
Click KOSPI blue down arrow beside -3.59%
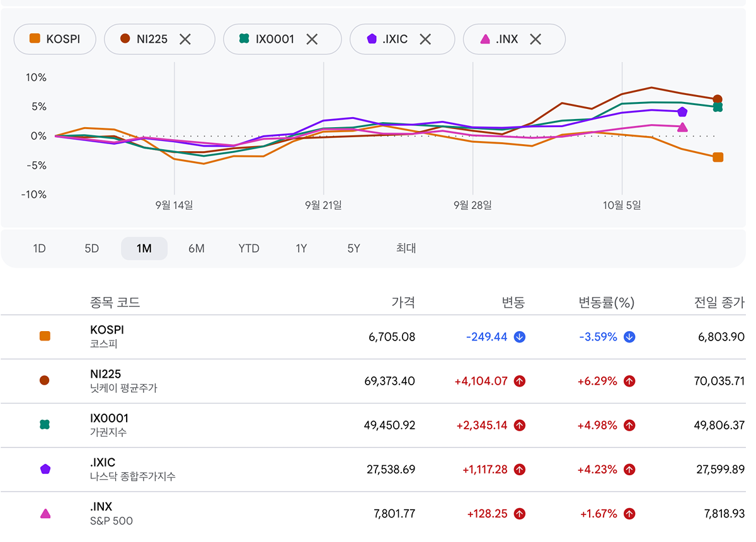[629, 337]
